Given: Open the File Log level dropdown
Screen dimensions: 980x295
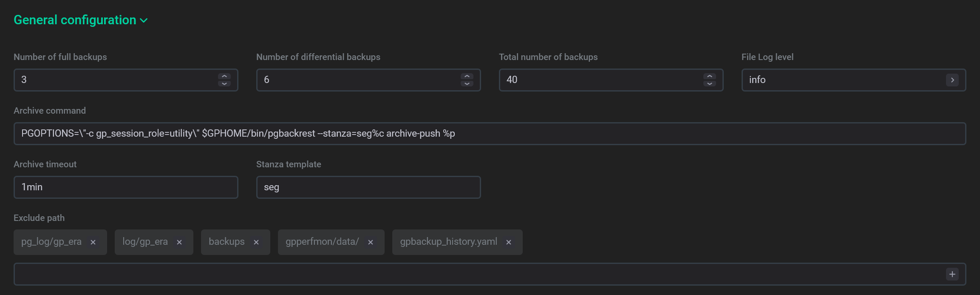Looking at the screenshot, I should [952, 80].
